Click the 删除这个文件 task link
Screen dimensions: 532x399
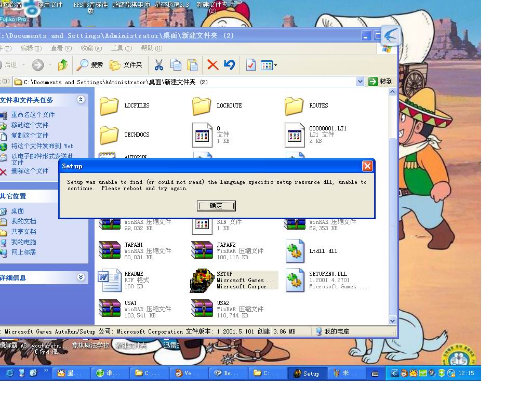[x=30, y=171]
